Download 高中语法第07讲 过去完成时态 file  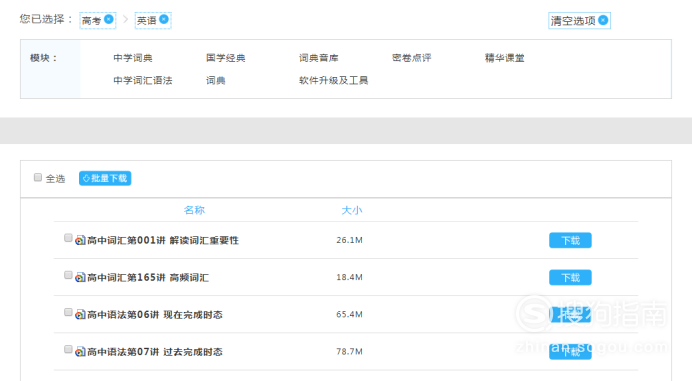570,351
